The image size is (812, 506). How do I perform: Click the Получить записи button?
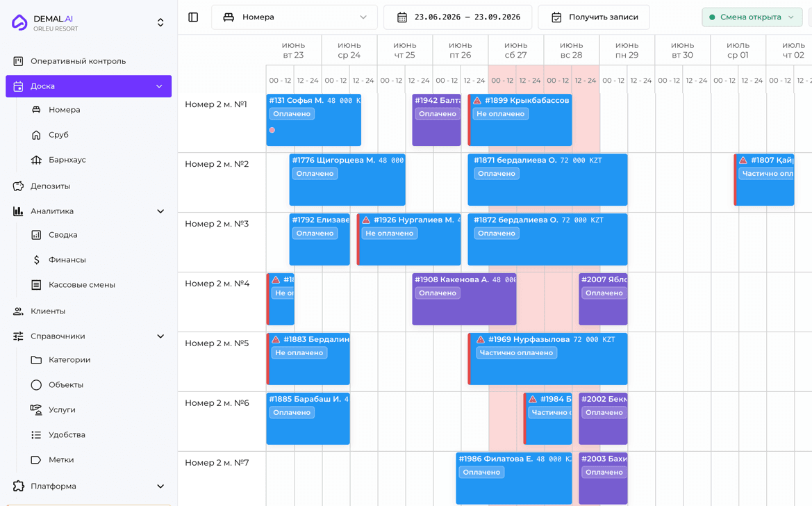(594, 17)
